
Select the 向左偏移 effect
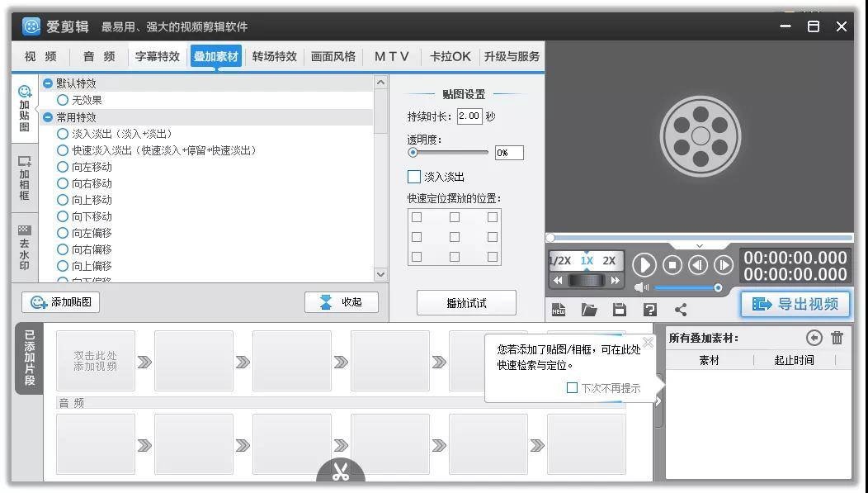click(63, 233)
